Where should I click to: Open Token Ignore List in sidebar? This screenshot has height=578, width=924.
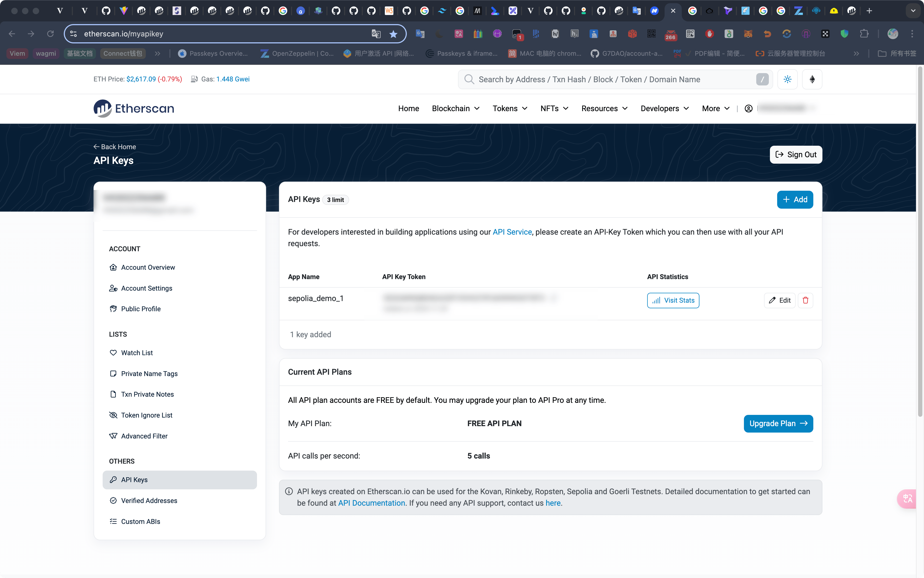pos(180,415)
